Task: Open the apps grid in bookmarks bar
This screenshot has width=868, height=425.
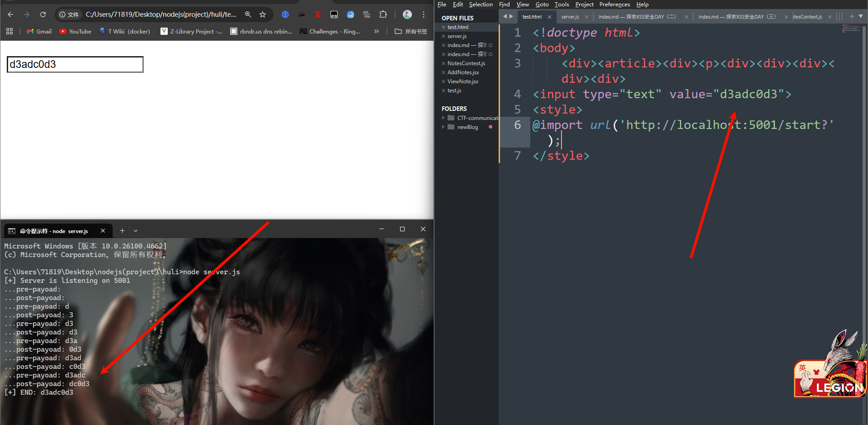Action: click(9, 31)
